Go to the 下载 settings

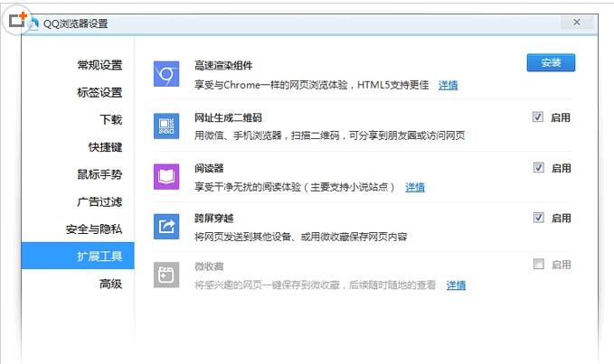click(111, 119)
